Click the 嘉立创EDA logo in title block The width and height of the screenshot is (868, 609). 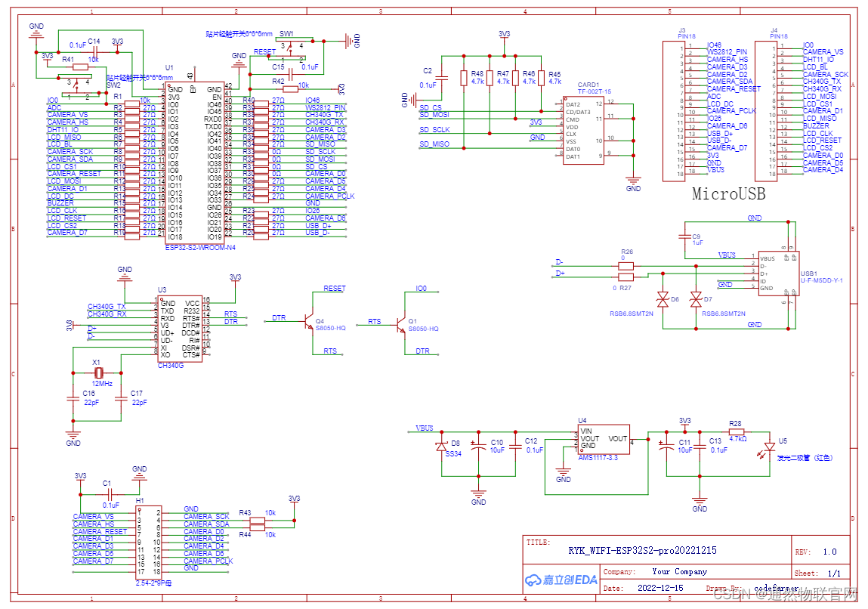click(x=561, y=580)
